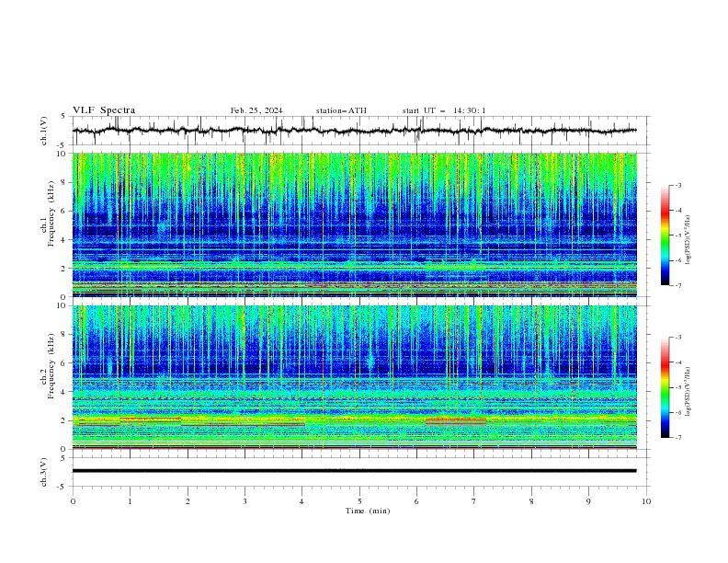
Task: Click the time axis tick label '9'
Action: 588,501
